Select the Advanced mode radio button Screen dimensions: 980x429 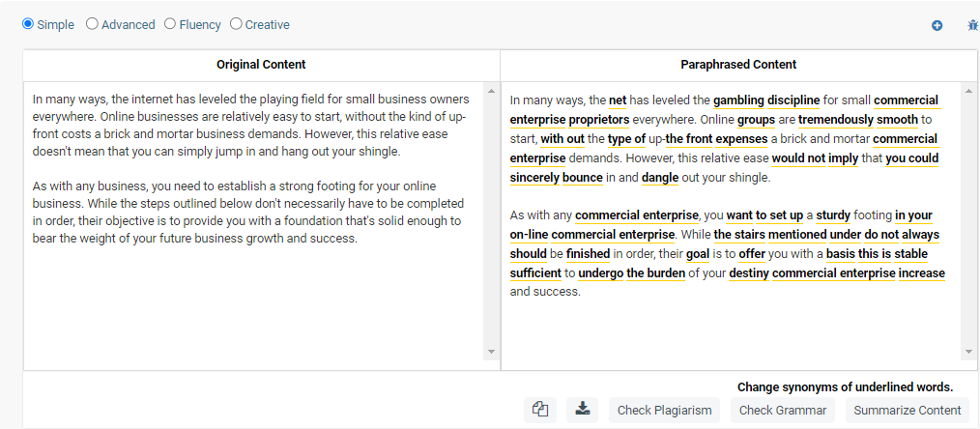tap(93, 24)
